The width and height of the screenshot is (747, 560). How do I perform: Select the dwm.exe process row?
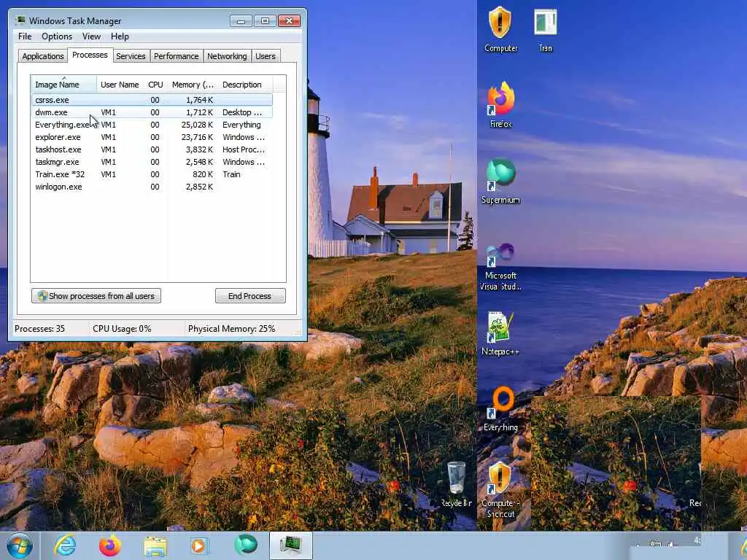tap(152, 112)
